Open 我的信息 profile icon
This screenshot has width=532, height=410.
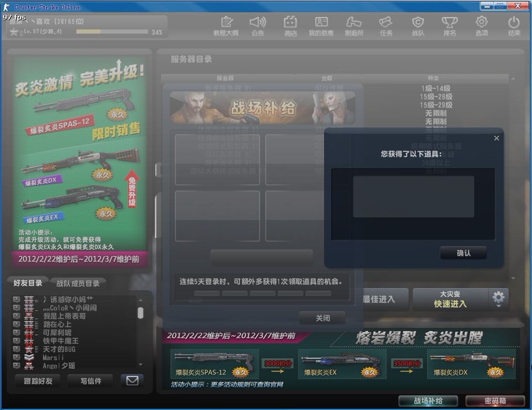coord(321,26)
